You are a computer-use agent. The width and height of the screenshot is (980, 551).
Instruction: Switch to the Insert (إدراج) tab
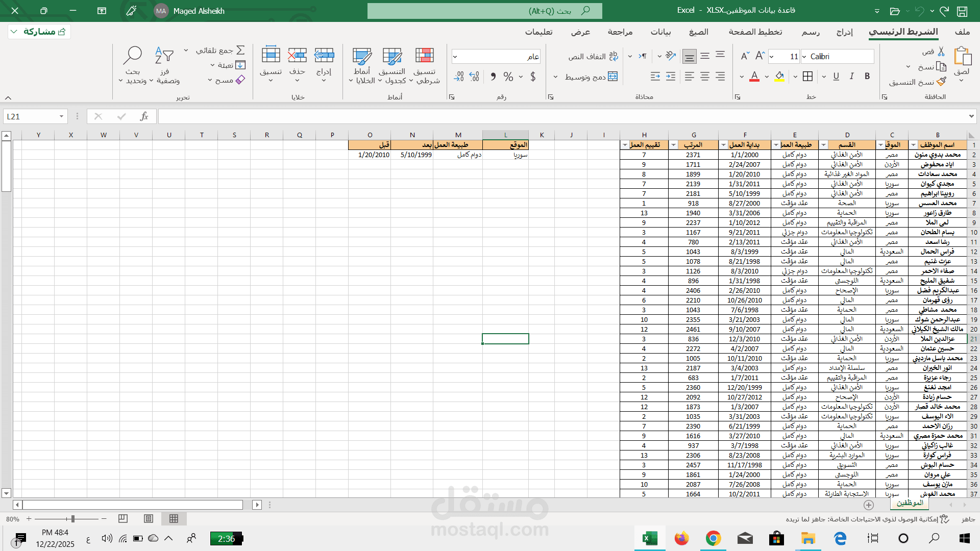click(844, 32)
